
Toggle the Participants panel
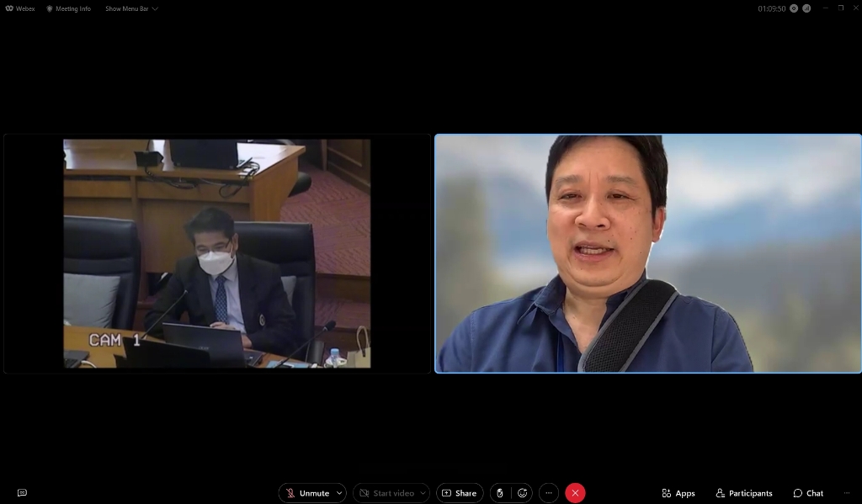pos(744,493)
